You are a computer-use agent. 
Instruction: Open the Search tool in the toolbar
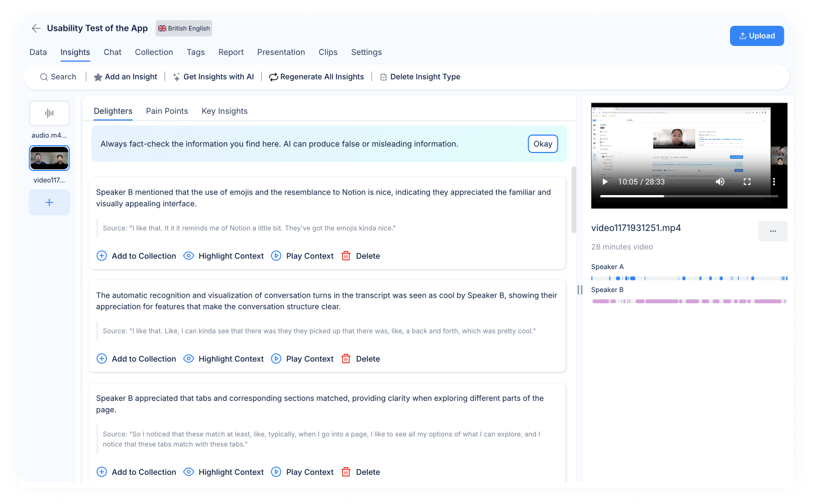click(x=58, y=77)
